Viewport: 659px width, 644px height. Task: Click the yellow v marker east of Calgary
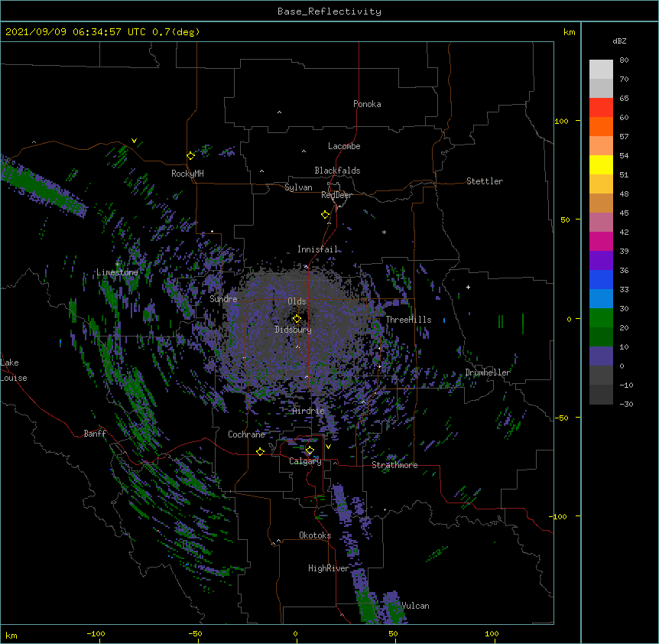[328, 447]
